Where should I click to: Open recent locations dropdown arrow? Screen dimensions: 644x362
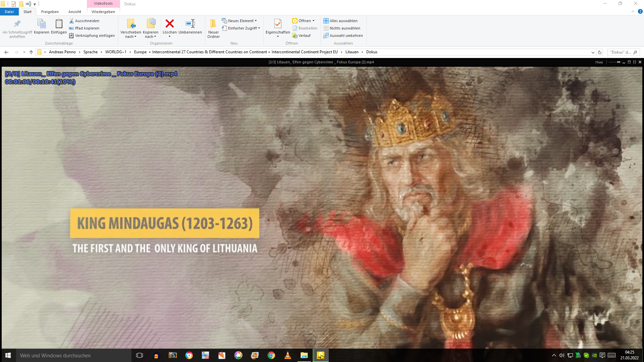(24, 52)
